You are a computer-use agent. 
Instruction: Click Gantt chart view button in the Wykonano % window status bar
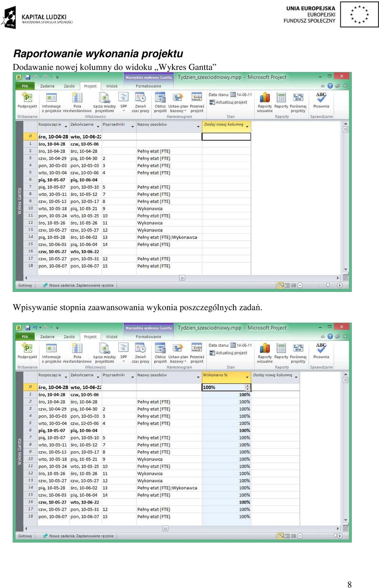click(x=281, y=536)
